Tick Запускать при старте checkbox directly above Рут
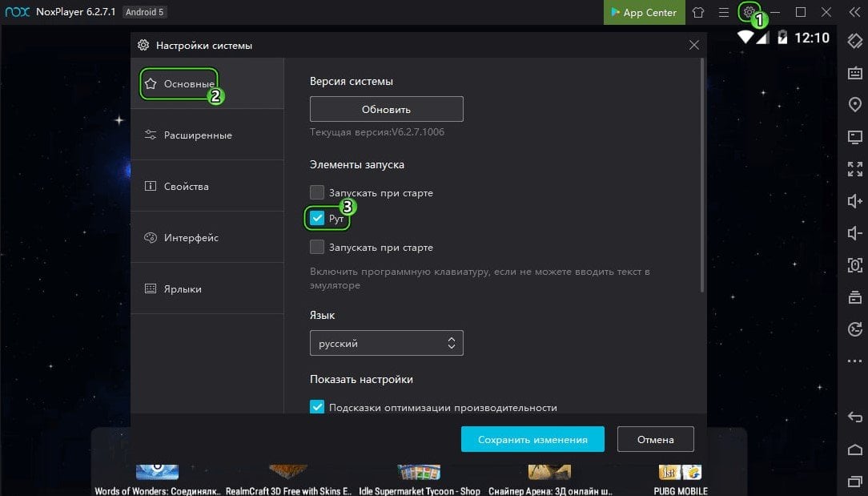This screenshot has width=868, height=496. [x=316, y=192]
